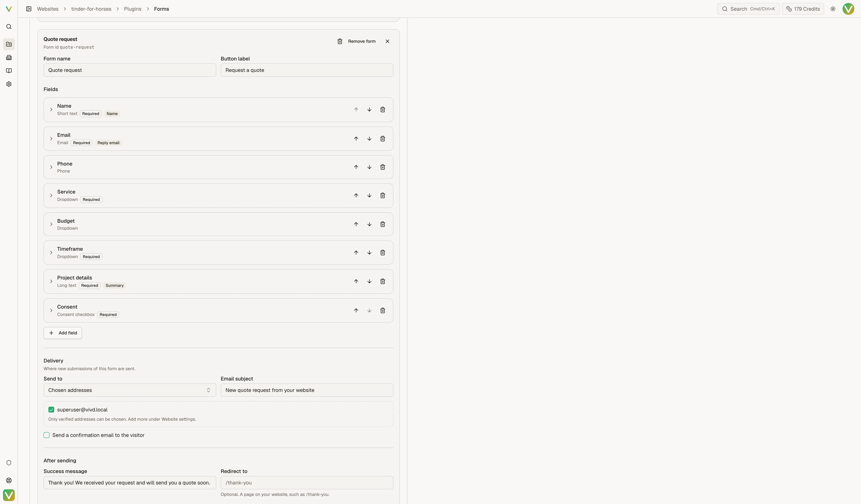Open the Send to dropdown

tap(130, 390)
